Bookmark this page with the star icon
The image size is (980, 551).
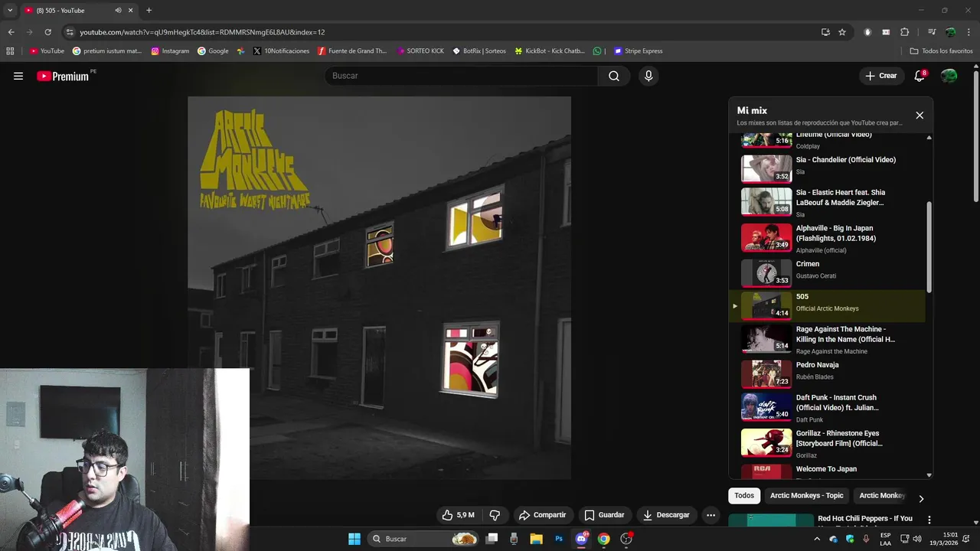coord(842,32)
